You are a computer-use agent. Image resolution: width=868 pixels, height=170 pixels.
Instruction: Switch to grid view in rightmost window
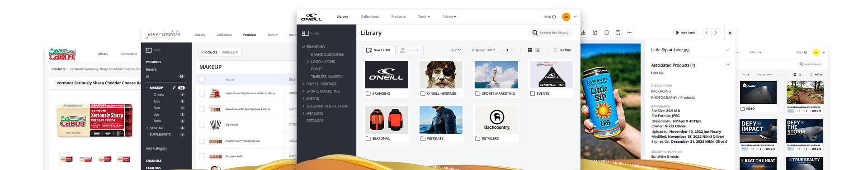[795, 74]
